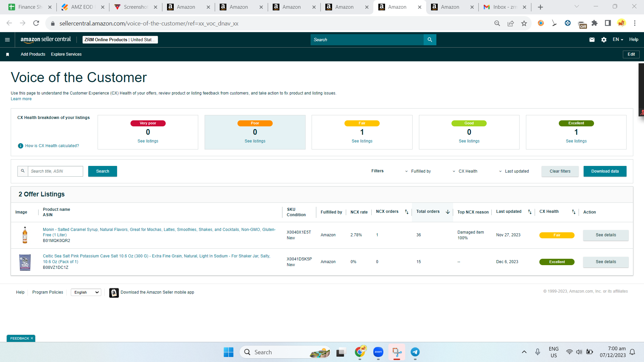Open the Monin Salted Caramel Syrup product link
Viewport: 644px width, 362px height.
coord(159,232)
